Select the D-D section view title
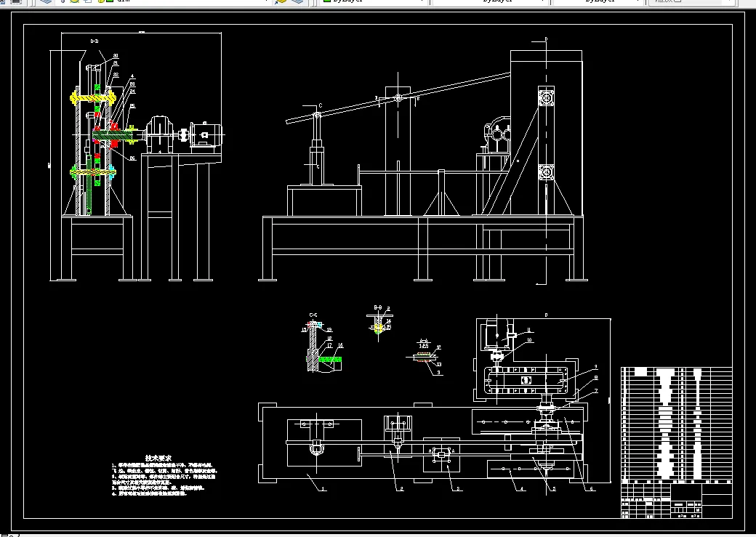Viewport: 756px width, 537px height. (x=94, y=41)
